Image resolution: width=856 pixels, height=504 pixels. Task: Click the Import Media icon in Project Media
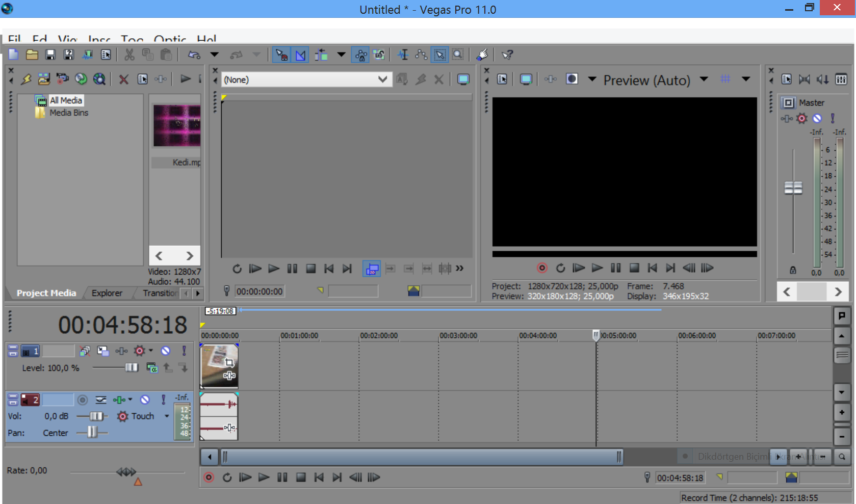[x=44, y=79]
